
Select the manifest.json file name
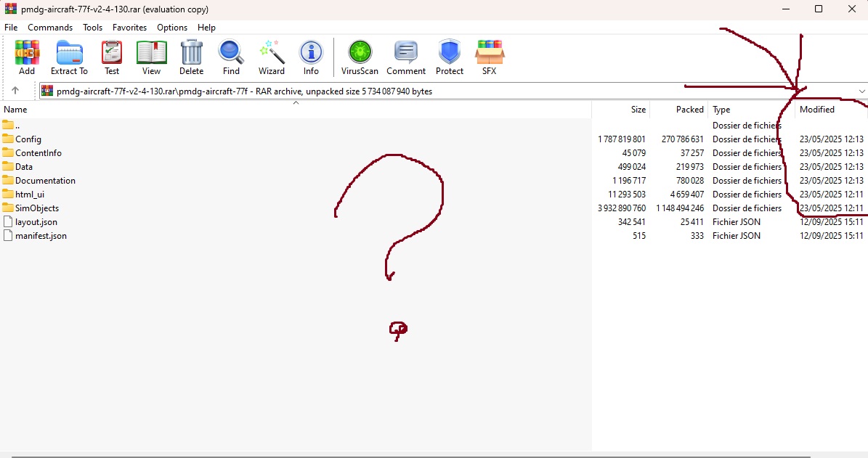(41, 236)
